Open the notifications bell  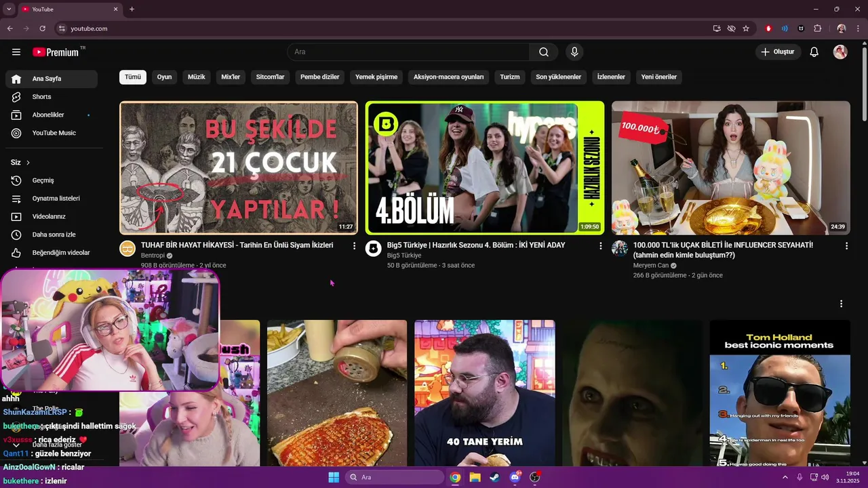(814, 52)
